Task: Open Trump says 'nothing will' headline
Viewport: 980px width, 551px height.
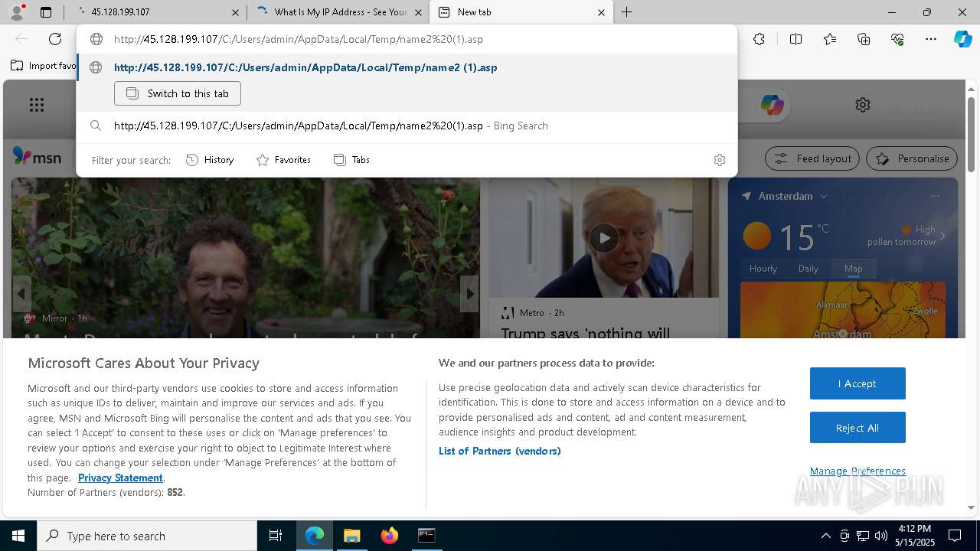Action: coord(586,333)
